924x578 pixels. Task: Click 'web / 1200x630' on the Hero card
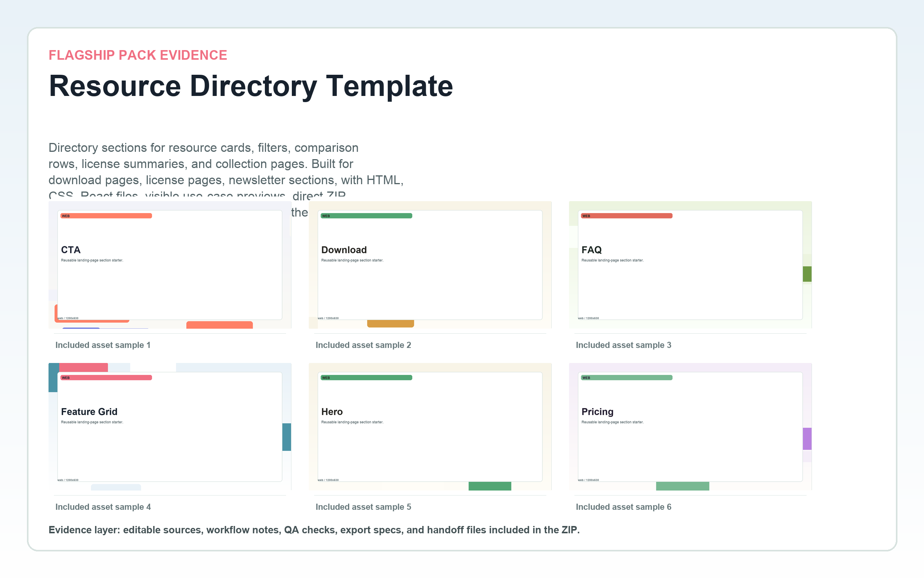(328, 480)
